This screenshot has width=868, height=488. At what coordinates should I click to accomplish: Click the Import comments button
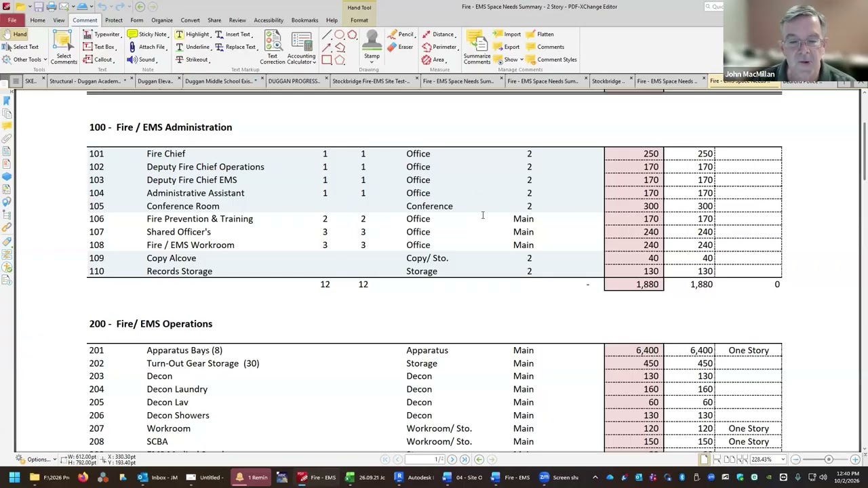[x=507, y=34]
